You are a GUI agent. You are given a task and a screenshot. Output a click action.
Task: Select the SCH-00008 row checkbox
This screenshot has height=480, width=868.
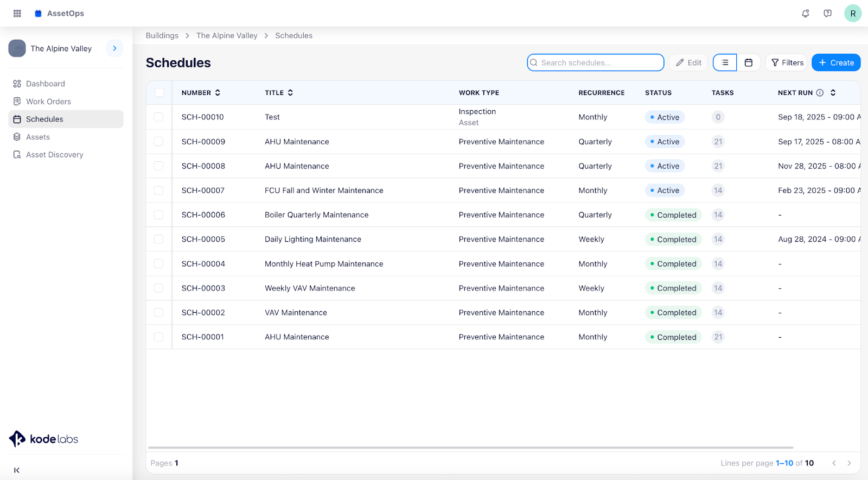(158, 166)
